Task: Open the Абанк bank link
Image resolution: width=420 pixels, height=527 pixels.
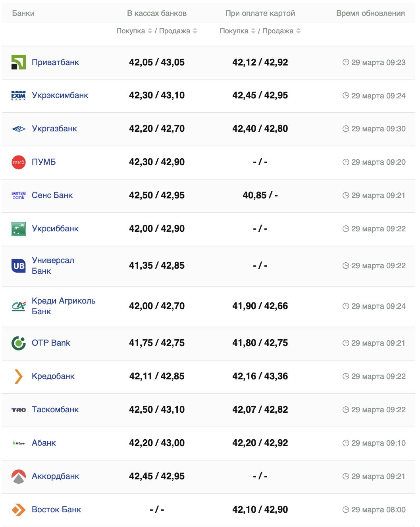Action: point(44,443)
